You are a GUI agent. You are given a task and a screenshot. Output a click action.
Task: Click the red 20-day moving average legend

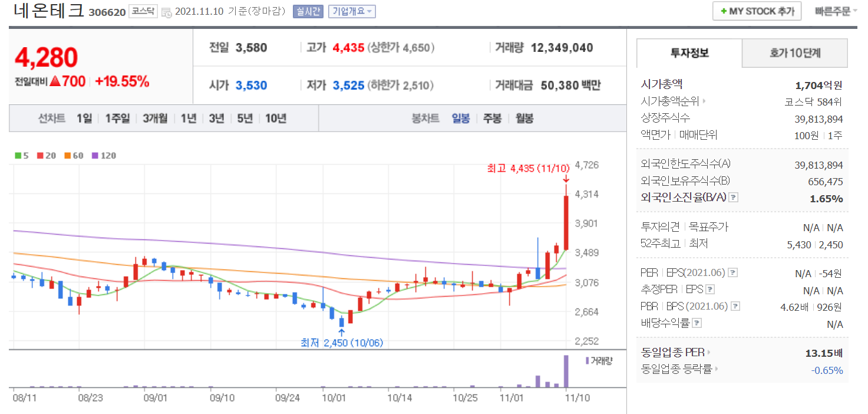46,156
